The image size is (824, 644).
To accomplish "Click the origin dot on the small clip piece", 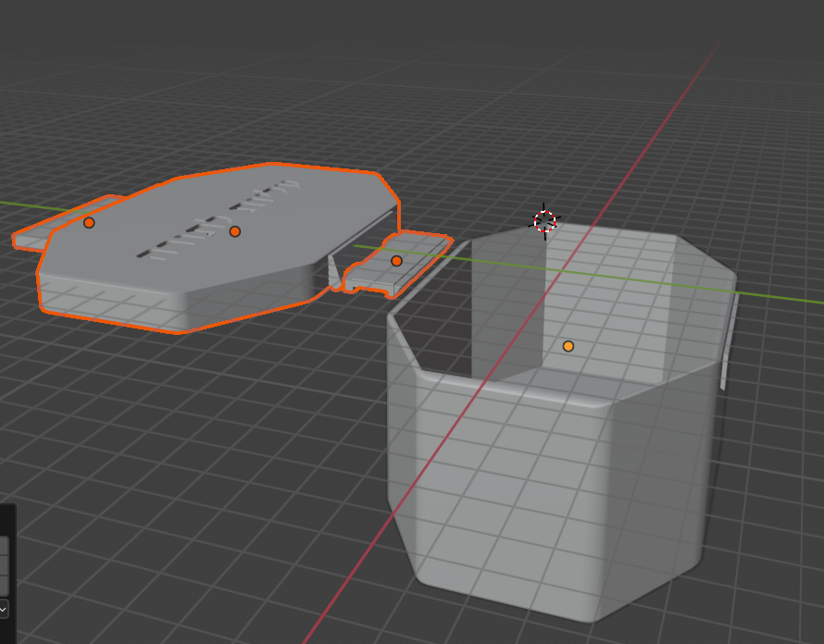I will click(x=397, y=261).
